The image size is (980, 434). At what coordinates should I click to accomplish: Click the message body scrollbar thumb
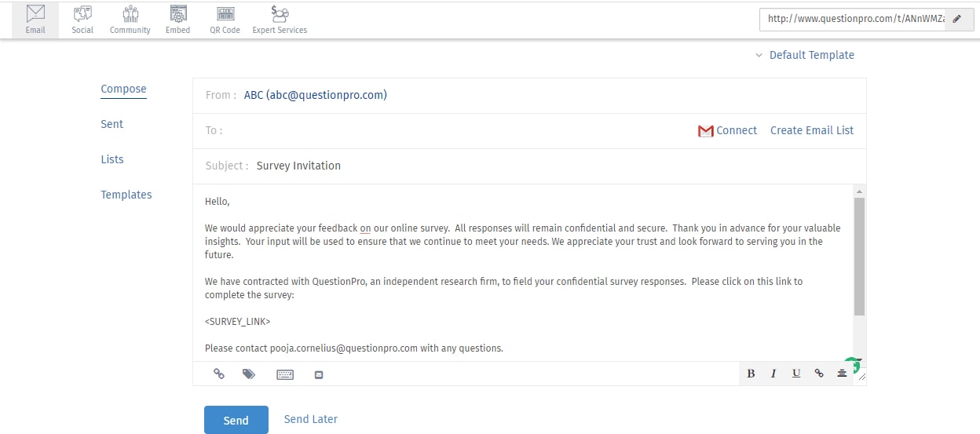coord(859,257)
